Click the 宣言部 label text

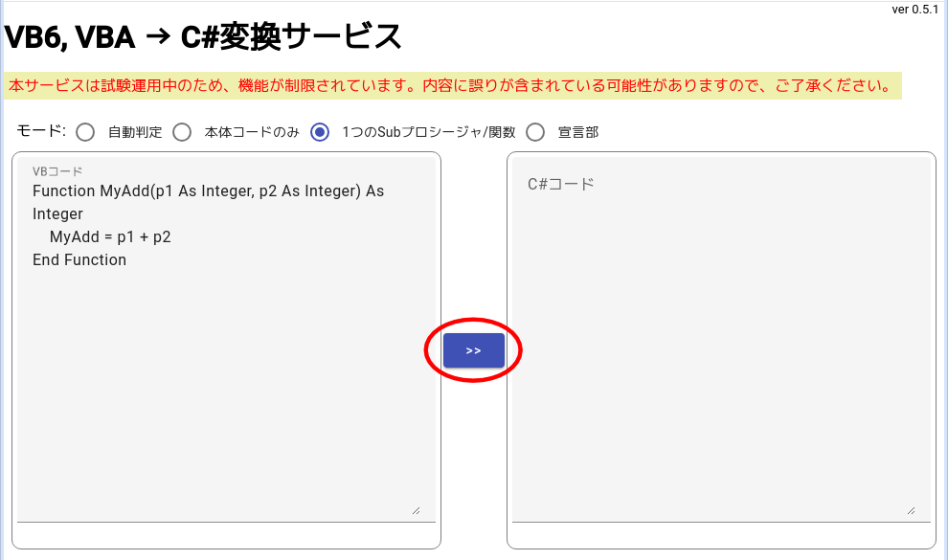coord(578,132)
